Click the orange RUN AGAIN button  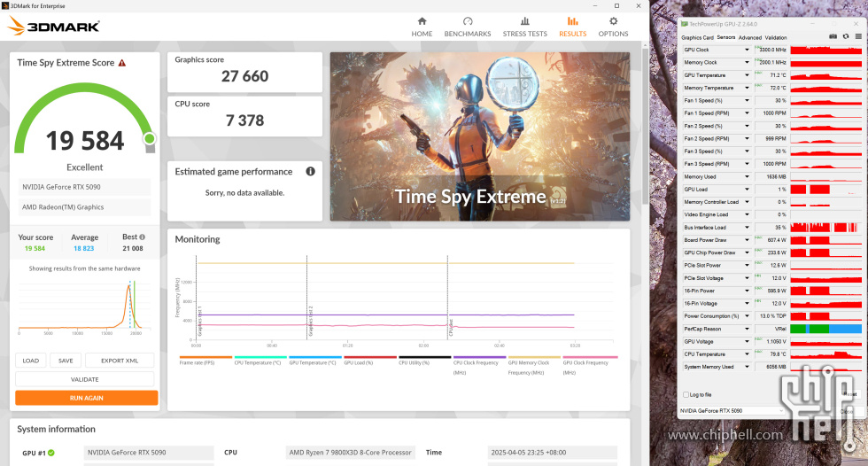pos(87,398)
